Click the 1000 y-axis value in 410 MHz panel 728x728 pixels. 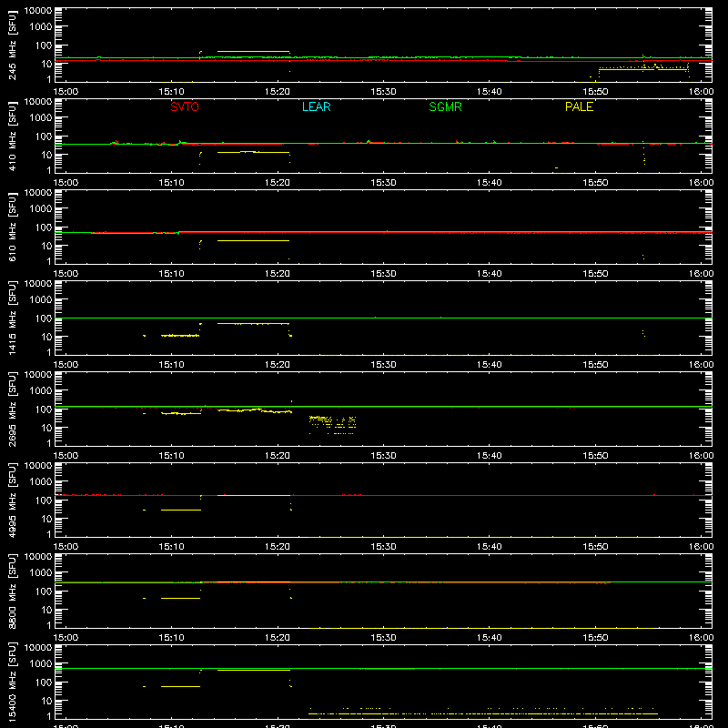click(41, 118)
